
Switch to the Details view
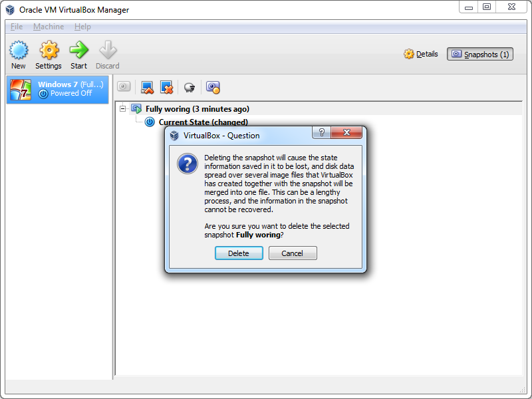click(x=421, y=54)
